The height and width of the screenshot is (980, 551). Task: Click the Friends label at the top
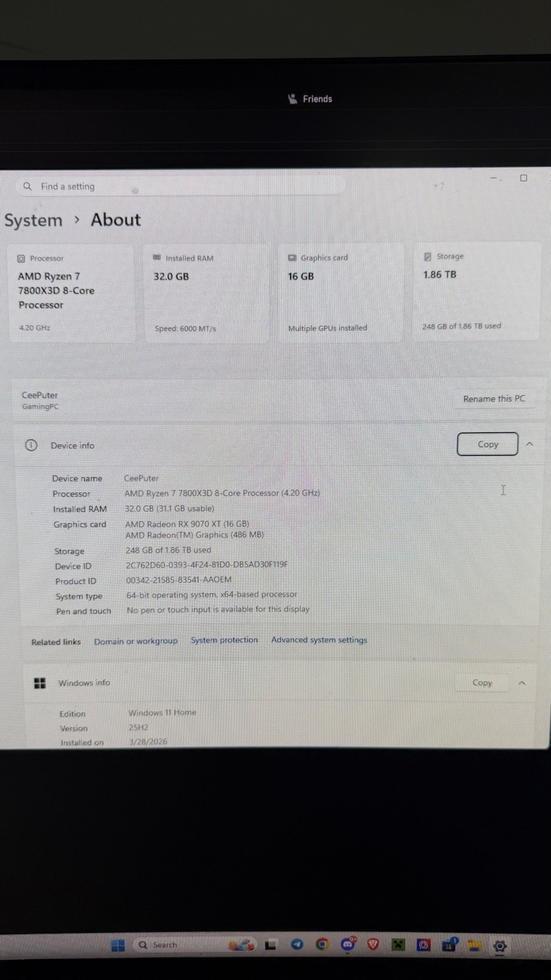click(318, 99)
